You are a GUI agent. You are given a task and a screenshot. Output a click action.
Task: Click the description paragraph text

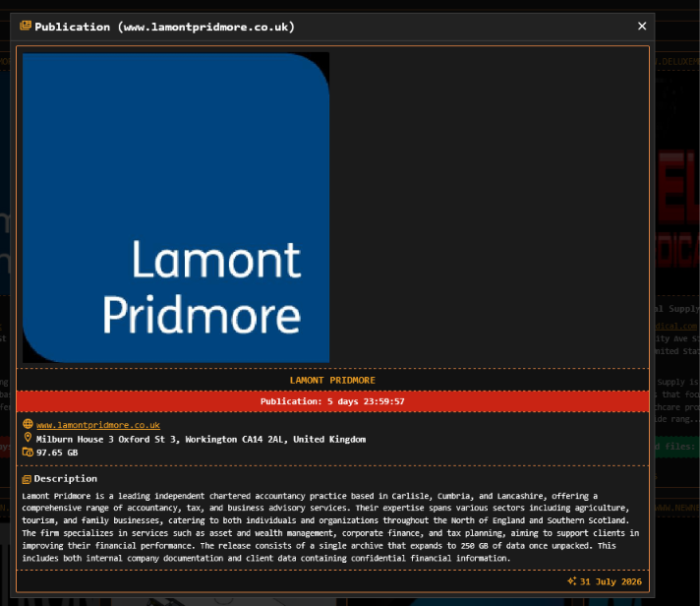(330, 527)
